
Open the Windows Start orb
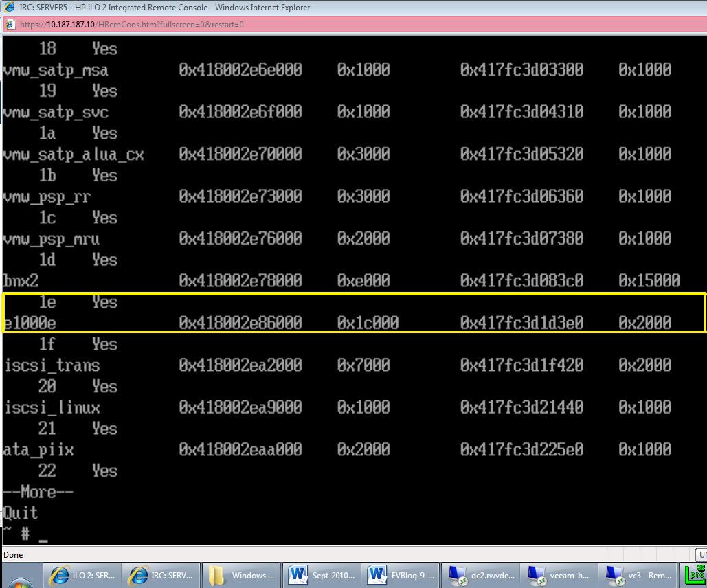point(19,583)
